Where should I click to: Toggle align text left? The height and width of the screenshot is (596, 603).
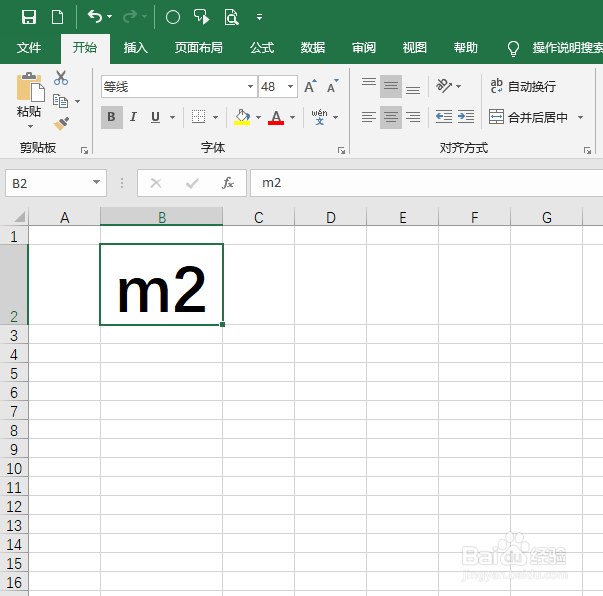[x=369, y=117]
